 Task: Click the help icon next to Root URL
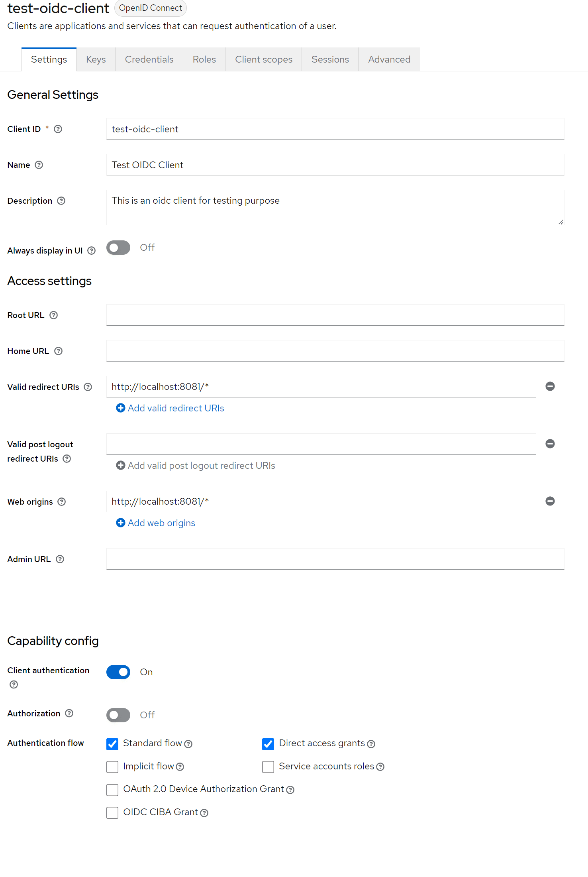[x=53, y=315]
